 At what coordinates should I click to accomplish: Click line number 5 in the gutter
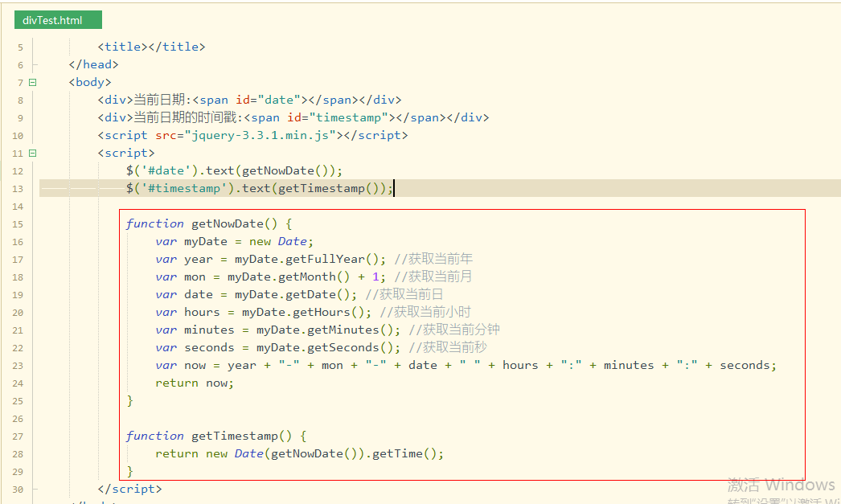coord(20,47)
